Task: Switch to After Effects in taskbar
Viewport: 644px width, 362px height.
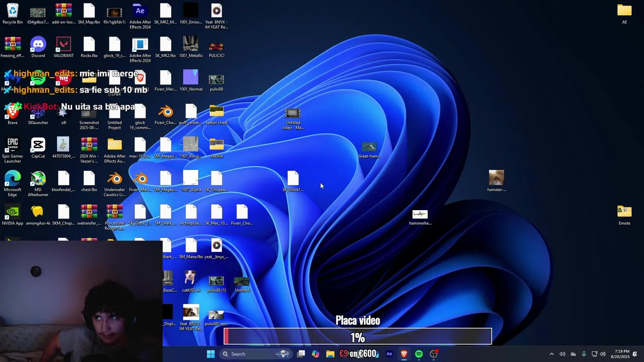Action: [389, 354]
